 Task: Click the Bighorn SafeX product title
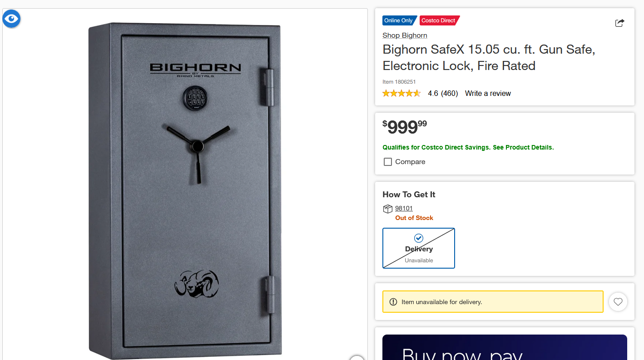click(x=489, y=57)
